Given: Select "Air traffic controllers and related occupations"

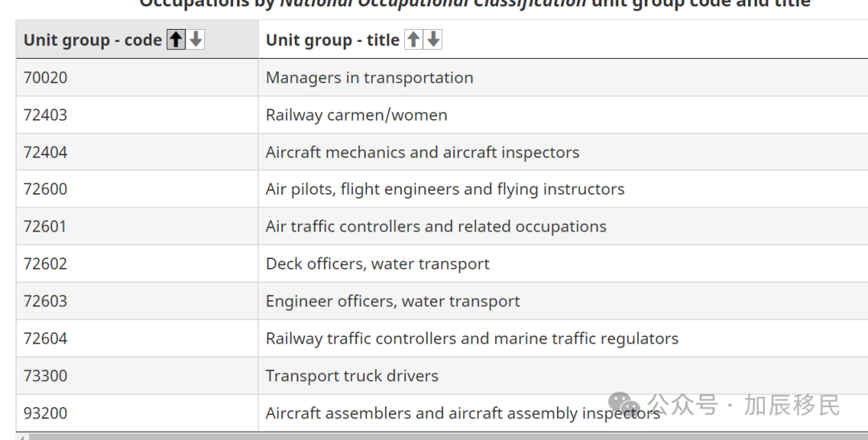Looking at the screenshot, I should (x=436, y=227).
